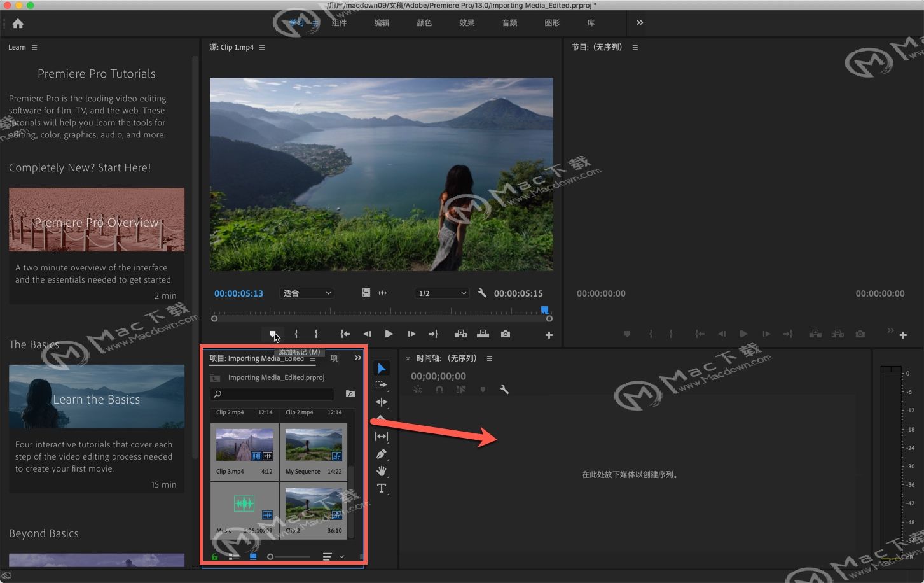This screenshot has width=924, height=583.
Task: Expand workspace overflow chevrons in top bar
Action: [640, 23]
